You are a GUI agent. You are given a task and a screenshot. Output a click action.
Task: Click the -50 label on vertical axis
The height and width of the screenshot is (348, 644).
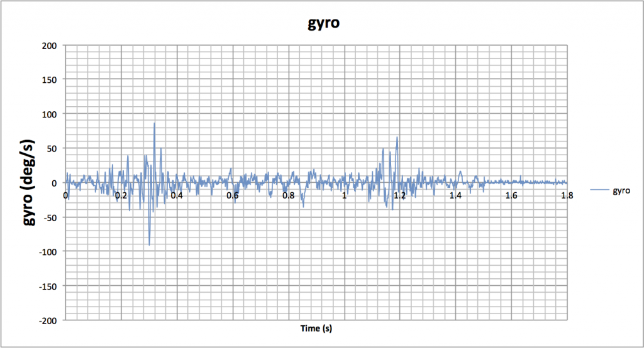pos(50,217)
